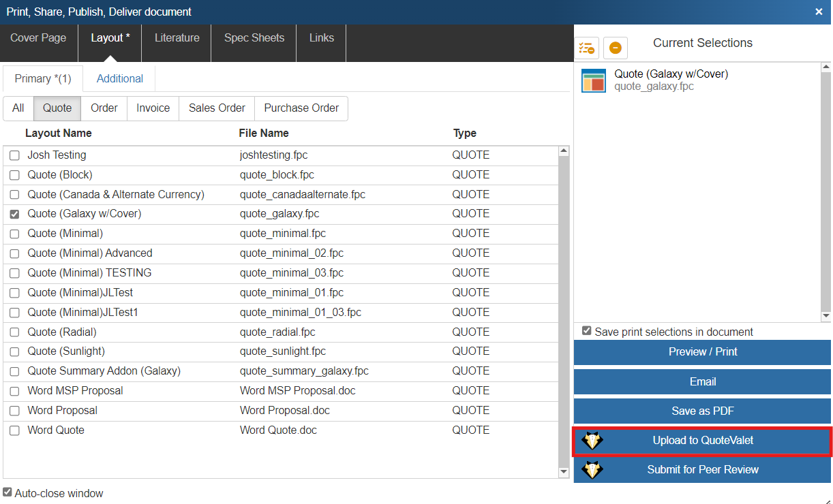Image resolution: width=833 pixels, height=504 pixels.
Task: Click the mascot icon on Submit for Peer Review
Action: [592, 470]
